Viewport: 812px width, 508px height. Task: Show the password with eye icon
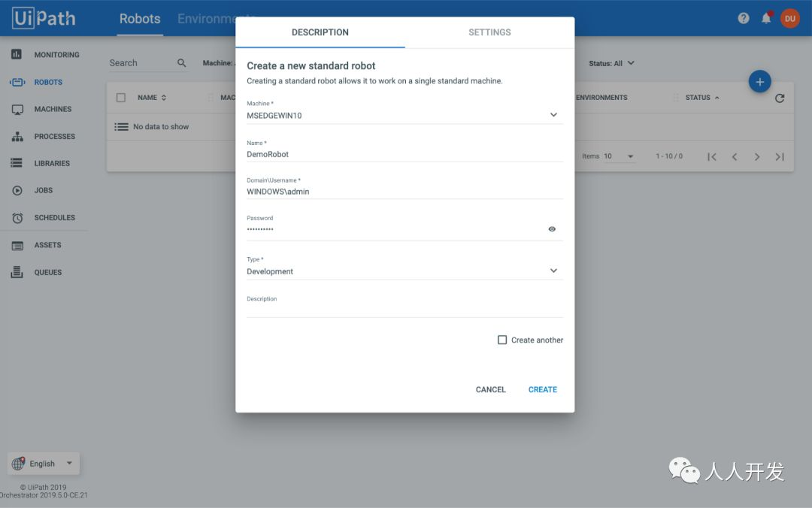552,229
